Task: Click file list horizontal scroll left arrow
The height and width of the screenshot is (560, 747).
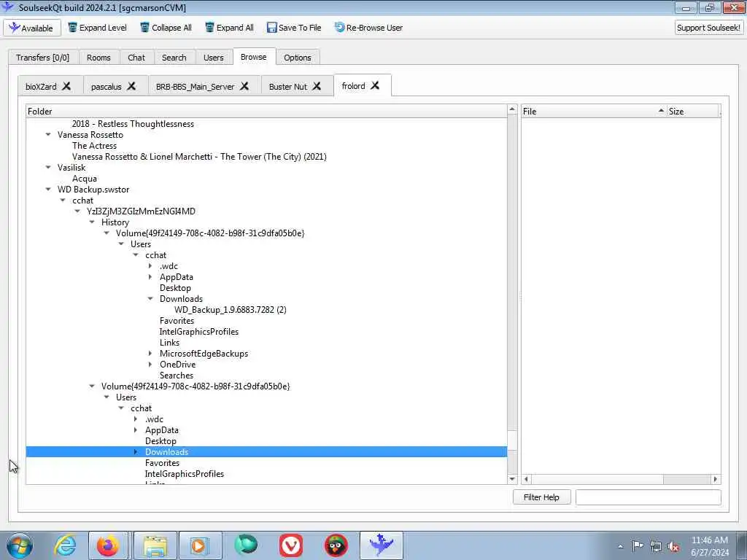Action: (527, 480)
